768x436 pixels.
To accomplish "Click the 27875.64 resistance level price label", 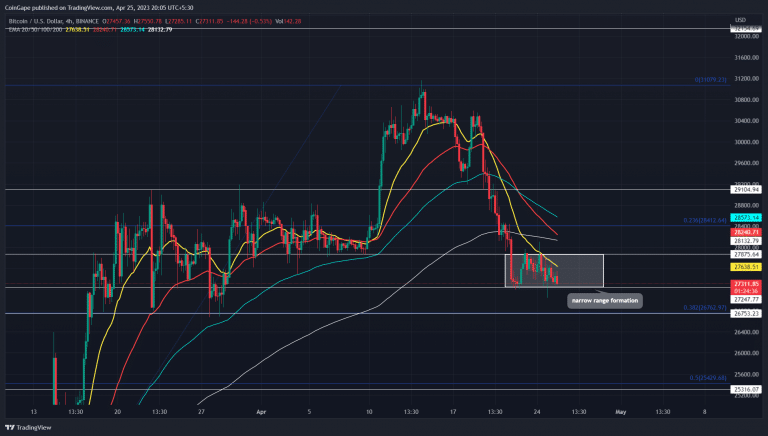I will click(745, 254).
